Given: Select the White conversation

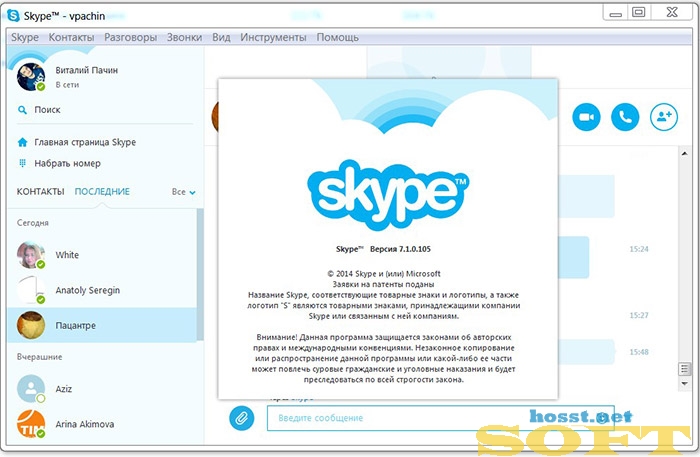Looking at the screenshot, I should pyautogui.click(x=102, y=255).
